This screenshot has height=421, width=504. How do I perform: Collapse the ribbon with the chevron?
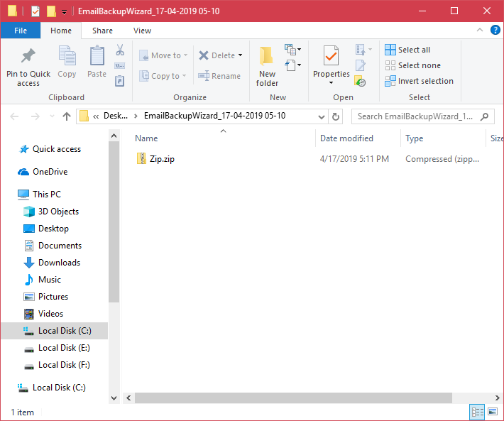(480, 31)
